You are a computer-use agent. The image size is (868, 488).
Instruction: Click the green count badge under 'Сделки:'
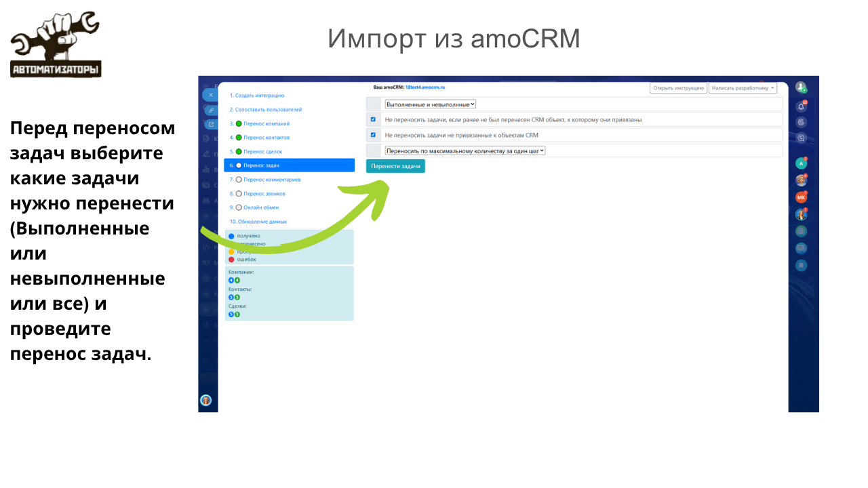click(237, 314)
